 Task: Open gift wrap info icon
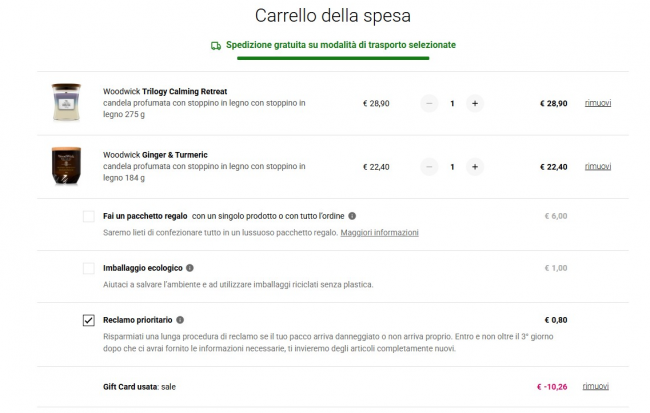352,216
